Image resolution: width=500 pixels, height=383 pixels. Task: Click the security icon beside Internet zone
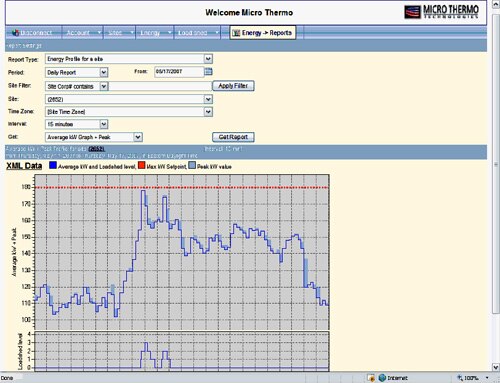tap(371, 378)
